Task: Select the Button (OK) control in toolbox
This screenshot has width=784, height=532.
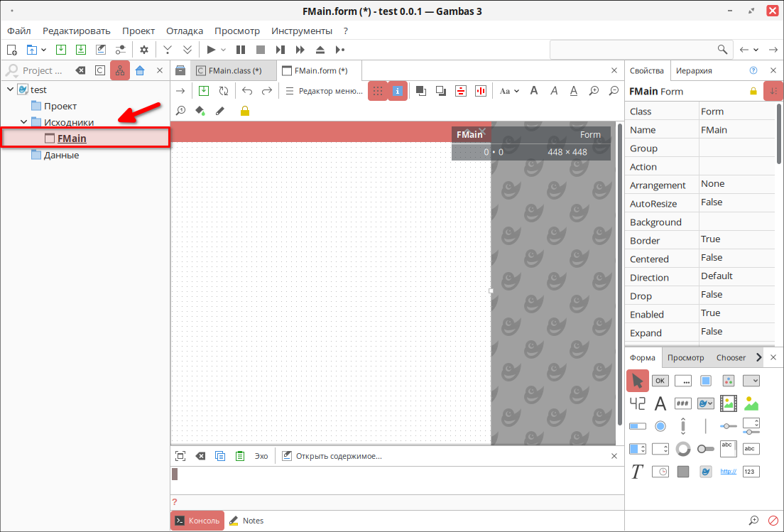Action: (660, 381)
